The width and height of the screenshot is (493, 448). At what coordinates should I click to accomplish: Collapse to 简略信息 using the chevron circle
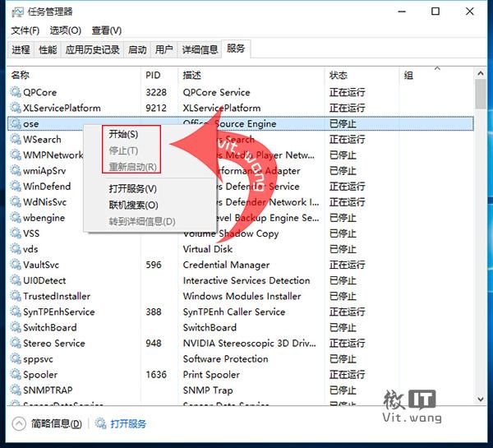click(19, 423)
